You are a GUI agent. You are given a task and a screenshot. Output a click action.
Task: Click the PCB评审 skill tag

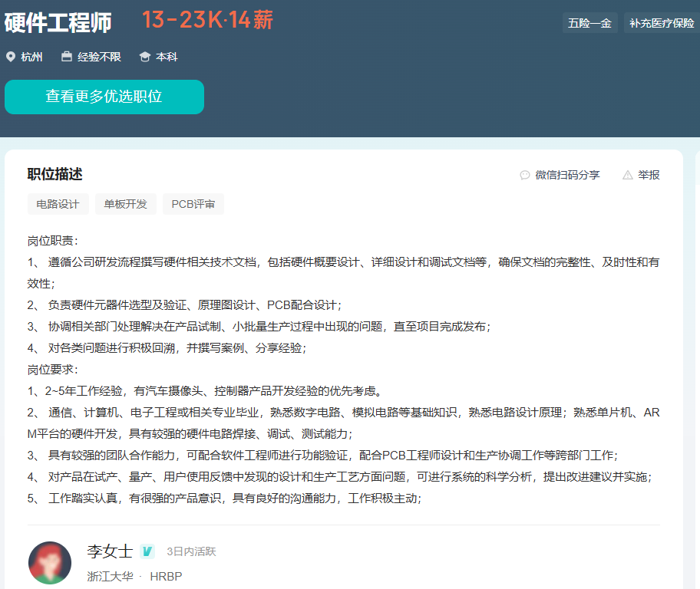(x=193, y=204)
